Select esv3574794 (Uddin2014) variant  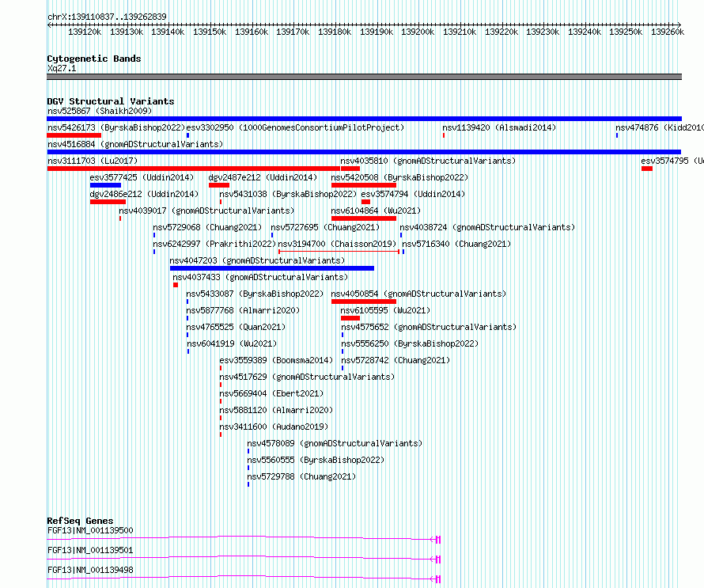(x=413, y=194)
